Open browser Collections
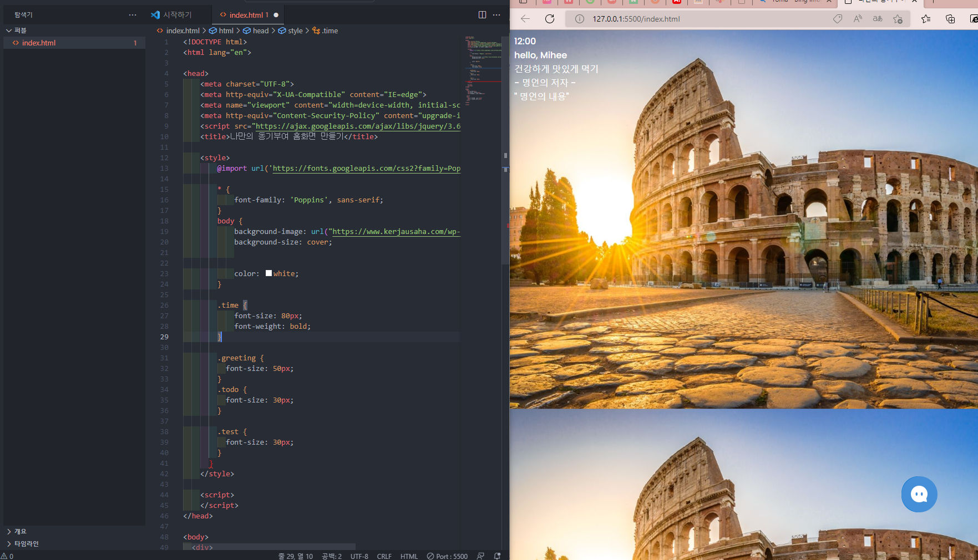 [x=950, y=19]
